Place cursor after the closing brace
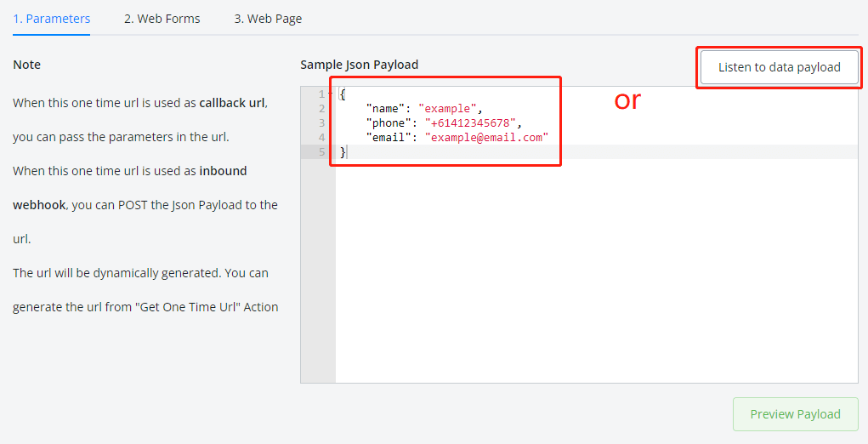This screenshot has height=444, width=868. [348, 152]
